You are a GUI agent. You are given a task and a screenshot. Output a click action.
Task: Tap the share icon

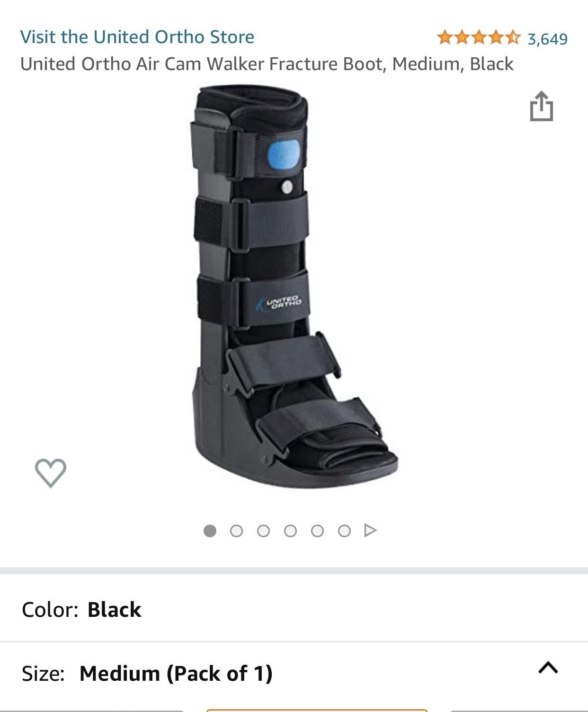tap(541, 106)
